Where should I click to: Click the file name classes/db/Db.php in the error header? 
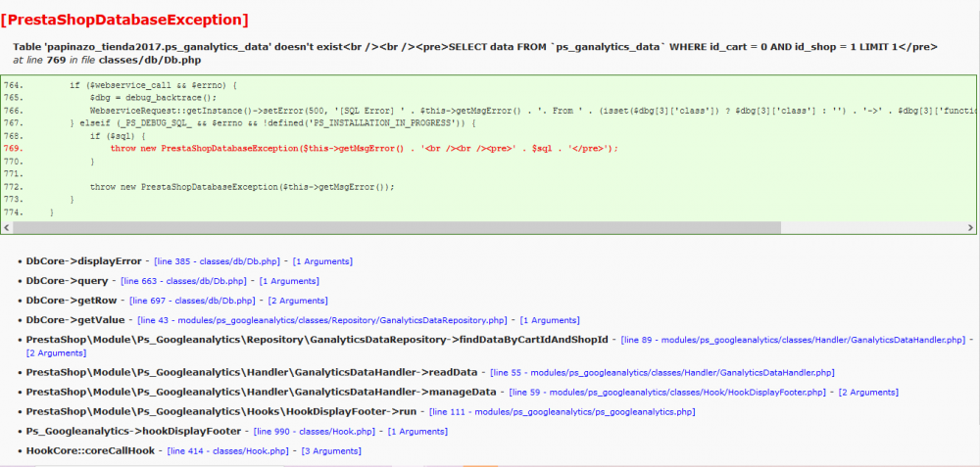[150, 61]
